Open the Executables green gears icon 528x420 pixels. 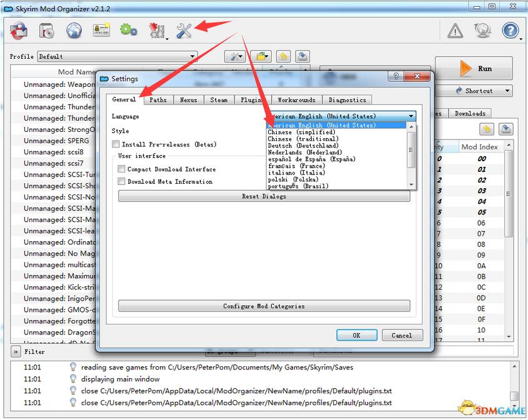pyautogui.click(x=129, y=31)
